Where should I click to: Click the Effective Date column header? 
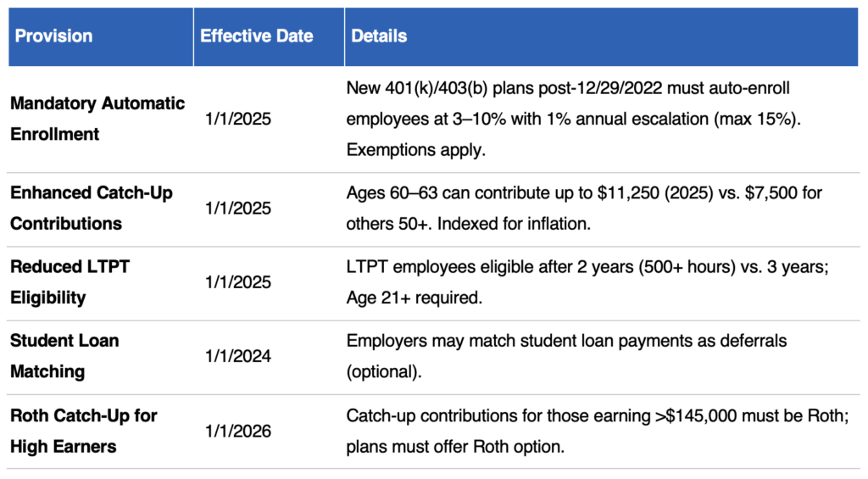click(256, 36)
